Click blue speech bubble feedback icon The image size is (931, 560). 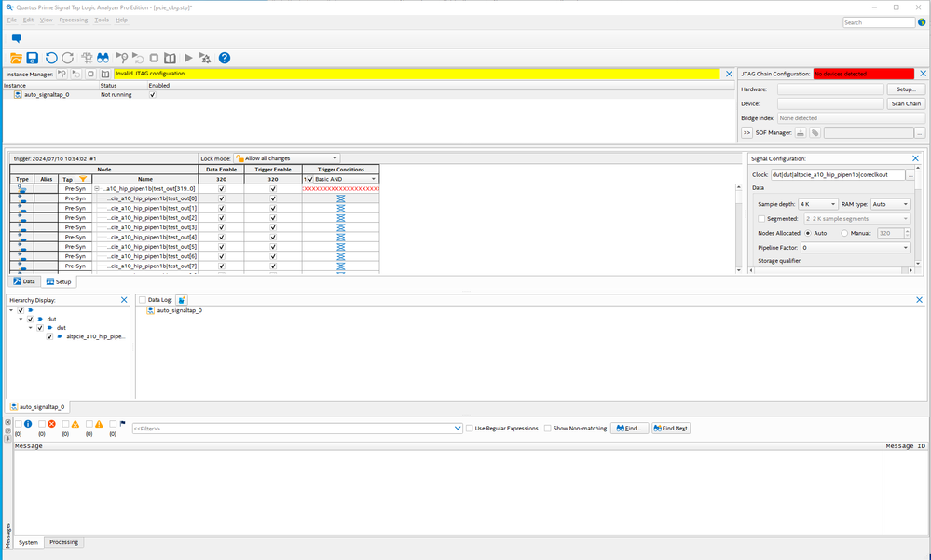tap(16, 38)
